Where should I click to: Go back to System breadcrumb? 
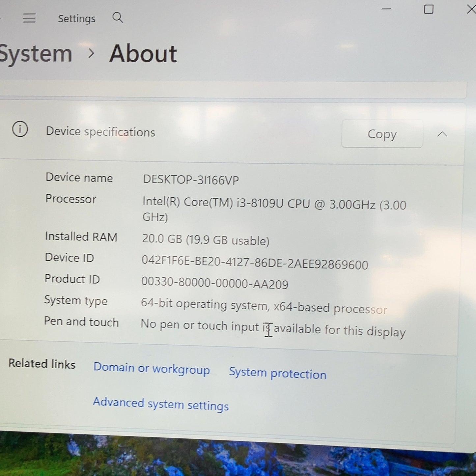(36, 54)
